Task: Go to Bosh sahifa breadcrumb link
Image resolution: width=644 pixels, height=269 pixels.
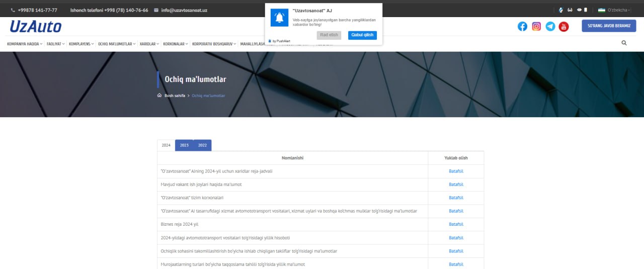Action: pyautogui.click(x=175, y=96)
